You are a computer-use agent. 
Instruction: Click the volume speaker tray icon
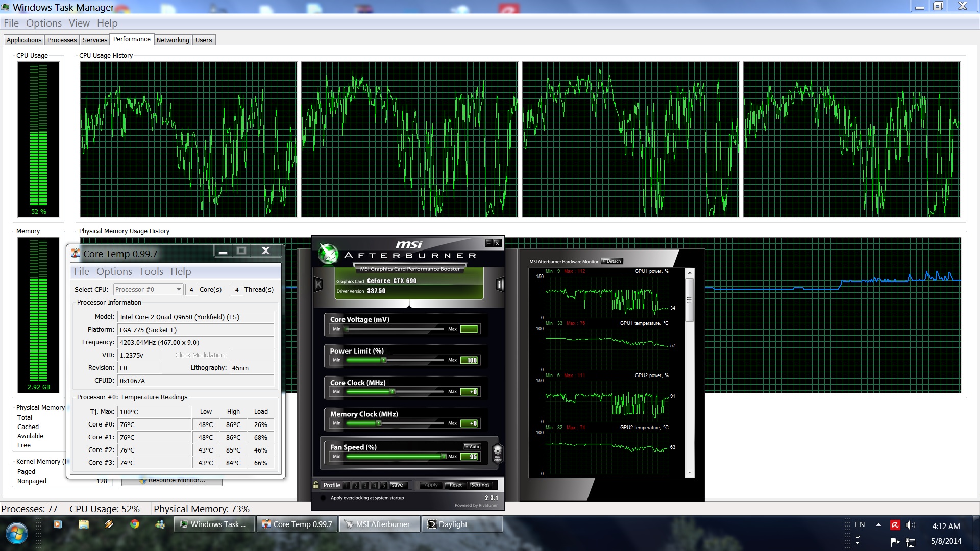[910, 525]
